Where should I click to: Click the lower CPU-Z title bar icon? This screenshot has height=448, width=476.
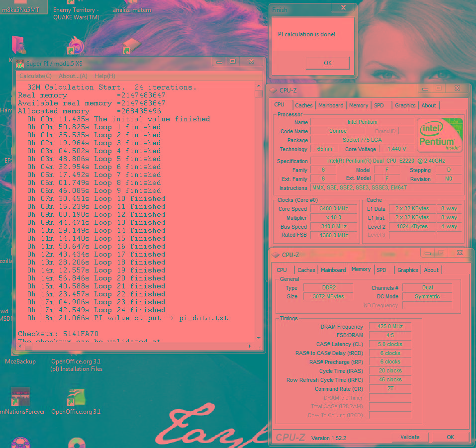tap(276, 255)
